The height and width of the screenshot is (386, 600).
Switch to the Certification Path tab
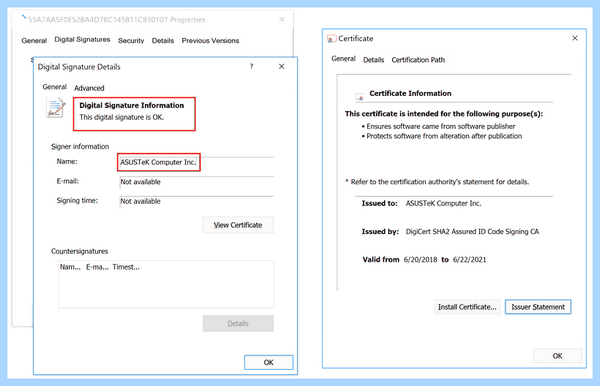(x=418, y=60)
